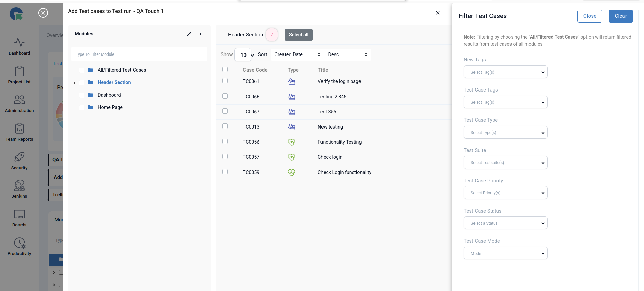
Task: Open the Test Case Priority dropdown
Action: [x=505, y=193]
